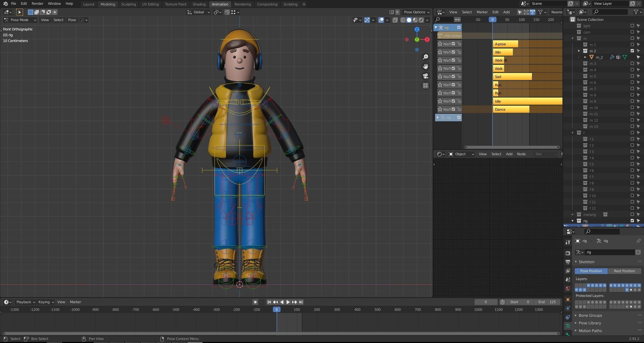Open the File menu
Image resolution: width=644 pixels, height=343 pixels.
tap(14, 4)
